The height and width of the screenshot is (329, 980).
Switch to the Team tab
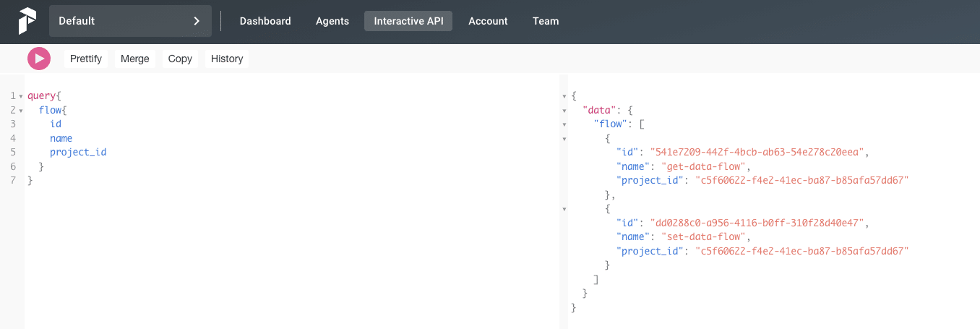click(x=546, y=21)
